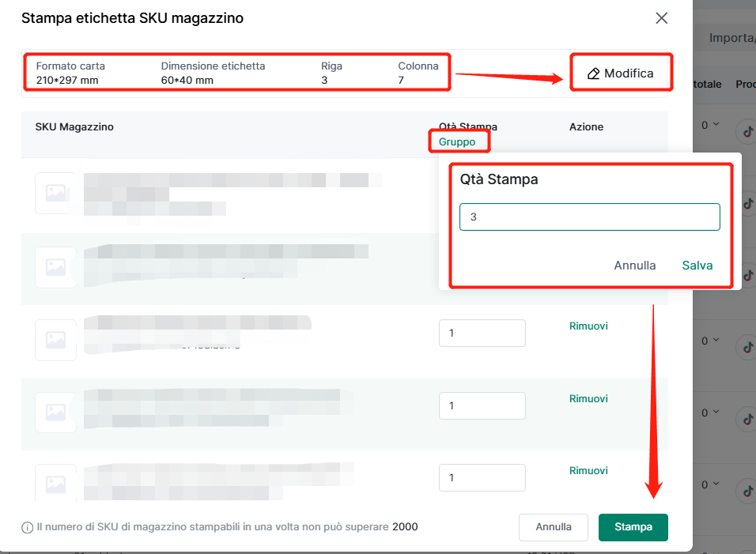756x554 pixels.
Task: Open the Gruppo batch quantity link
Action: tap(458, 141)
